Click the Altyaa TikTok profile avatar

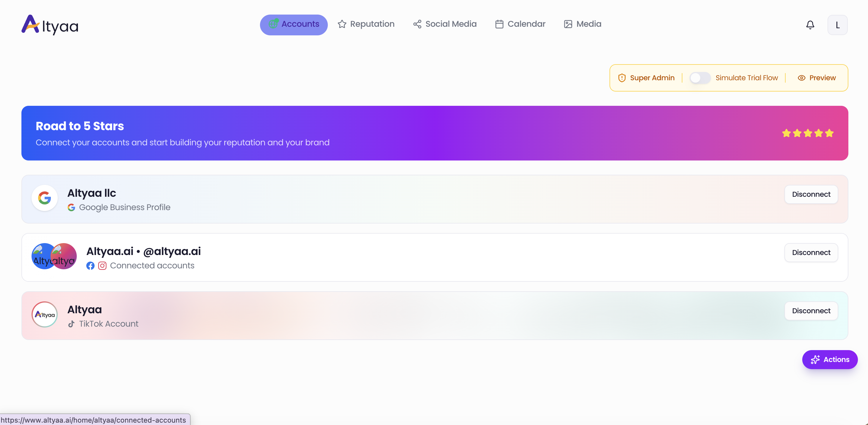(x=45, y=314)
